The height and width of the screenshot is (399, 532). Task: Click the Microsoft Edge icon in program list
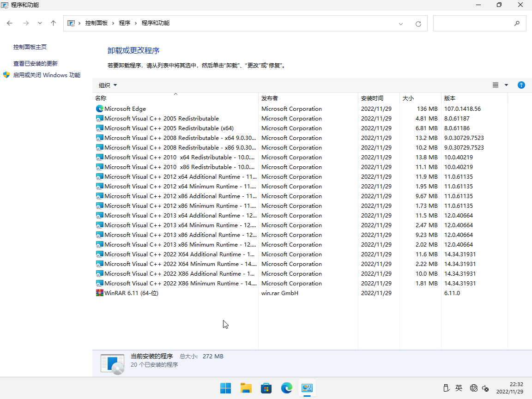(x=100, y=109)
